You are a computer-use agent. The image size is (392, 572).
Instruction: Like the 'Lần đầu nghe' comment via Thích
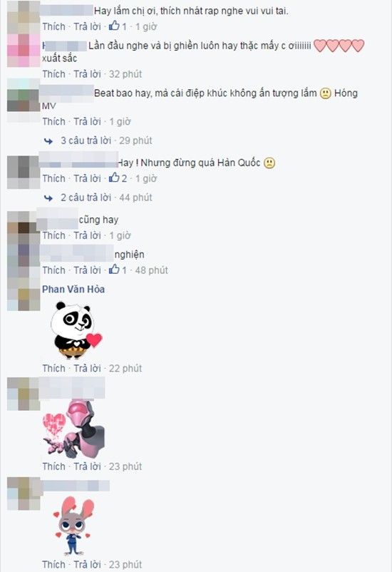click(x=53, y=74)
